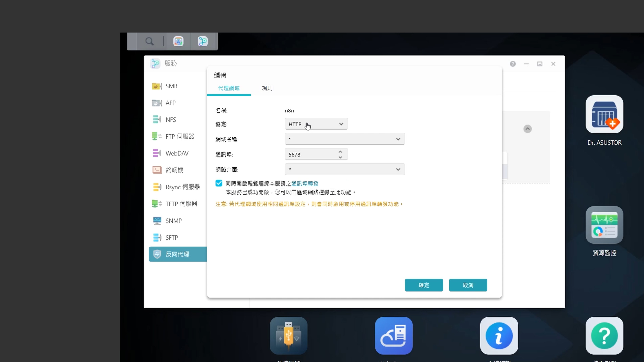The height and width of the screenshot is (362, 644).
Task: Click the services app icon in taskbar
Action: pyautogui.click(x=202, y=41)
